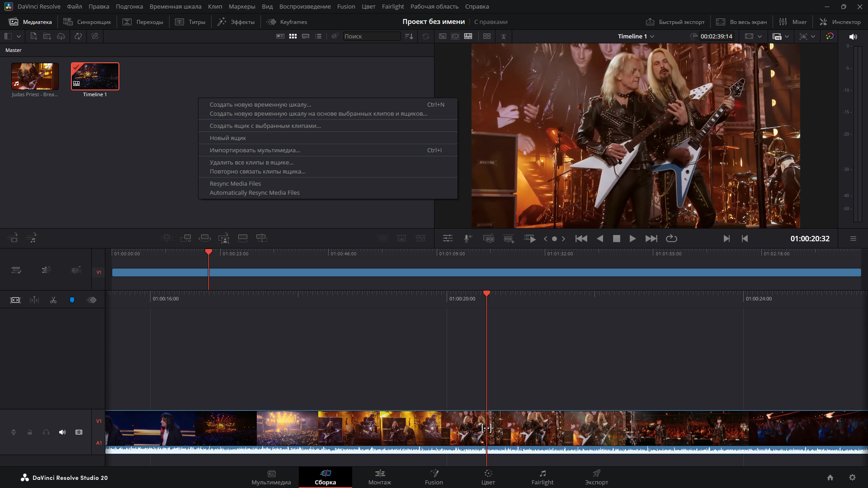Switch media pool to metadata view
This screenshot has width=868, height=488.
pyautogui.click(x=280, y=36)
